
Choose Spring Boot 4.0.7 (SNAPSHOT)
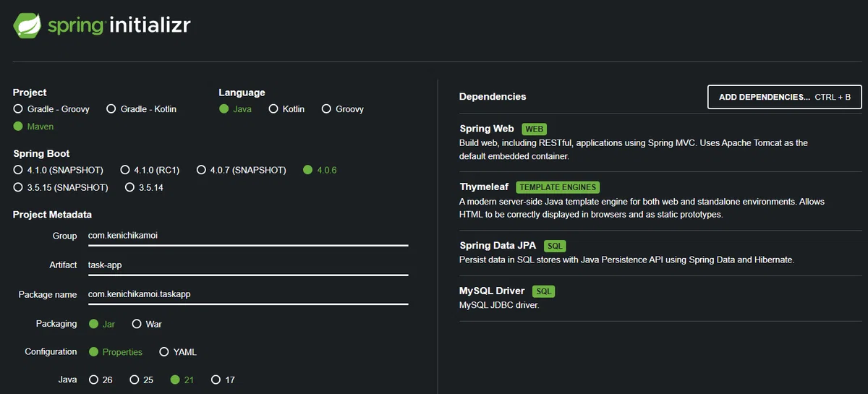click(x=242, y=170)
